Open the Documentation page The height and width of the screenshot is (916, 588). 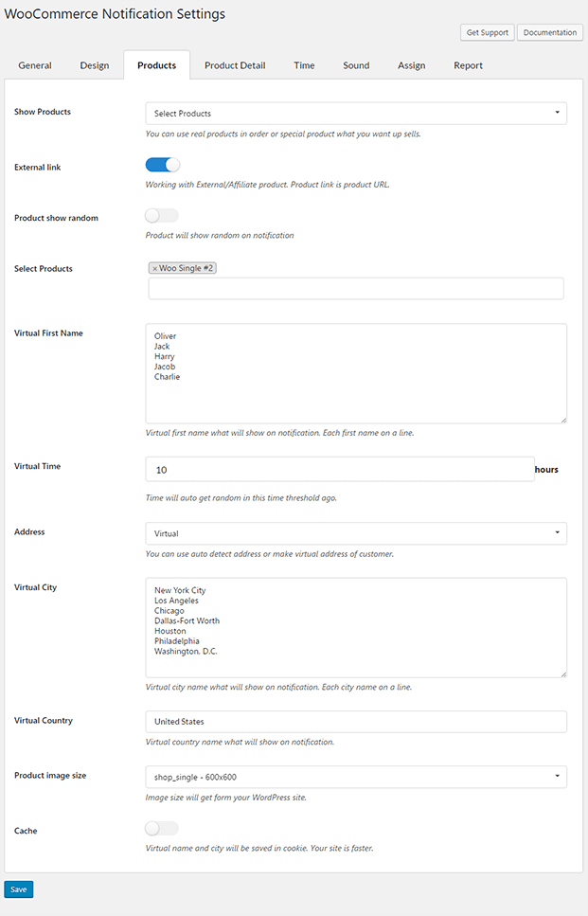pos(549,31)
